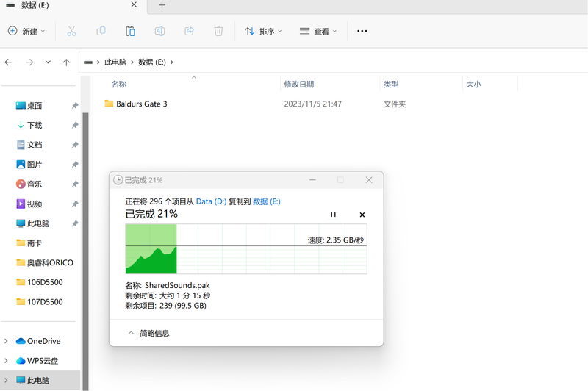
Task: Open 视频 in the sidebar
Action: tap(29, 204)
